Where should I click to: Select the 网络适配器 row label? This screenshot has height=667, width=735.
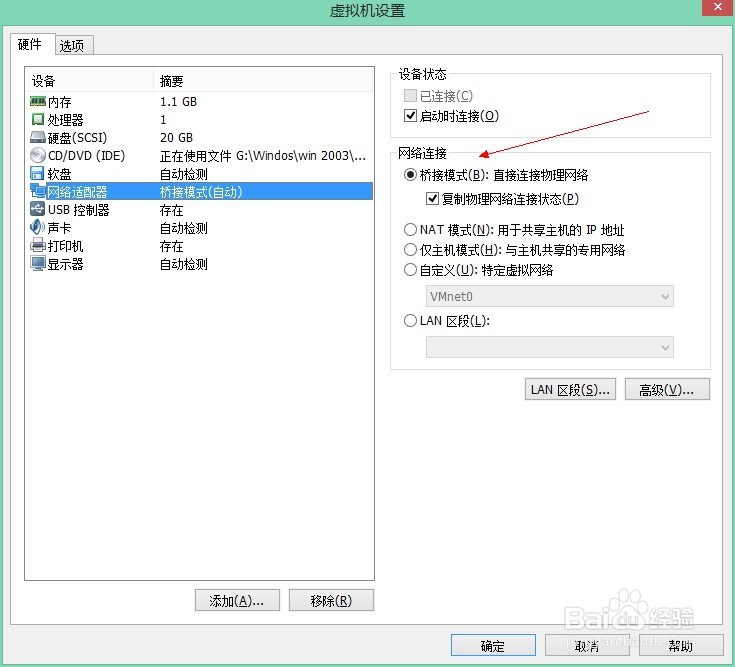point(77,192)
